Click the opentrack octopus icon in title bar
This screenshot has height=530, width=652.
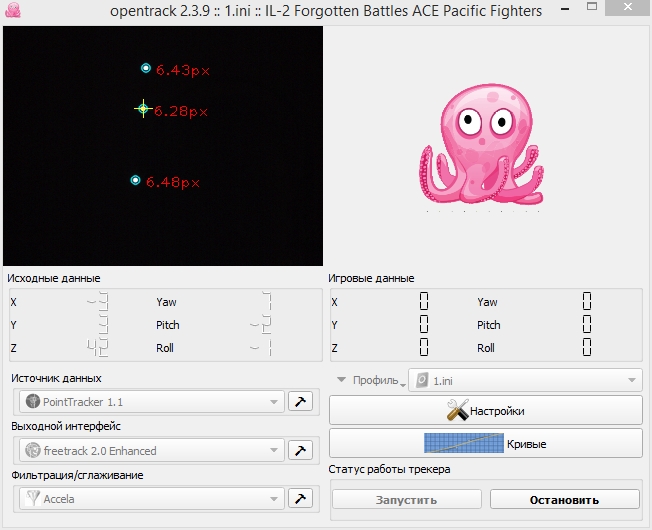(x=13, y=12)
